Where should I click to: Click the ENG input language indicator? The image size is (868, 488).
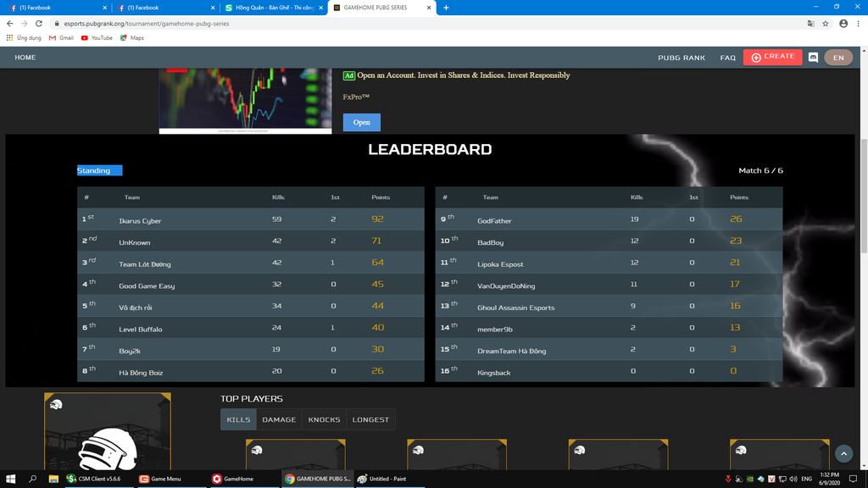[807, 479]
